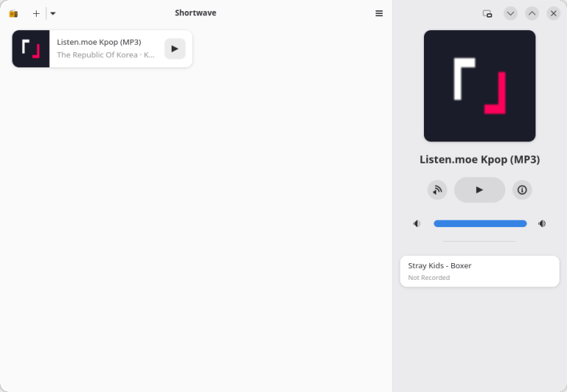Click the Listen.moe station card thumbnail
The image size is (567, 392).
(31, 49)
